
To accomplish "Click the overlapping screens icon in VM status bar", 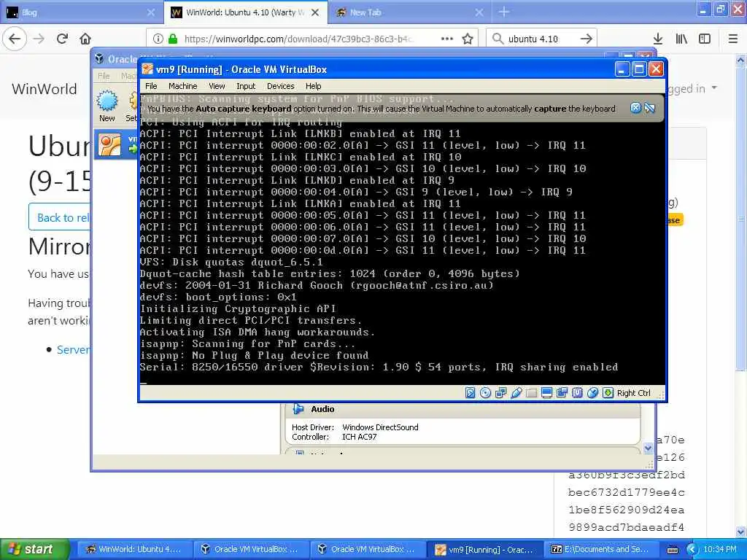I will [562, 393].
